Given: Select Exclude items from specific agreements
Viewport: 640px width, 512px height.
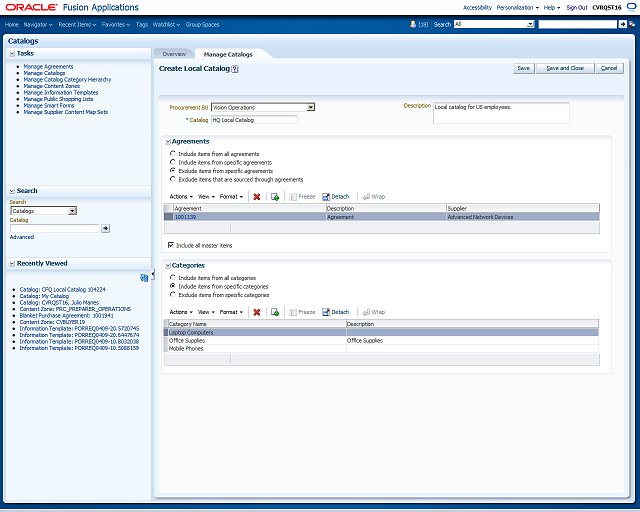Looking at the screenshot, I should point(173,171).
